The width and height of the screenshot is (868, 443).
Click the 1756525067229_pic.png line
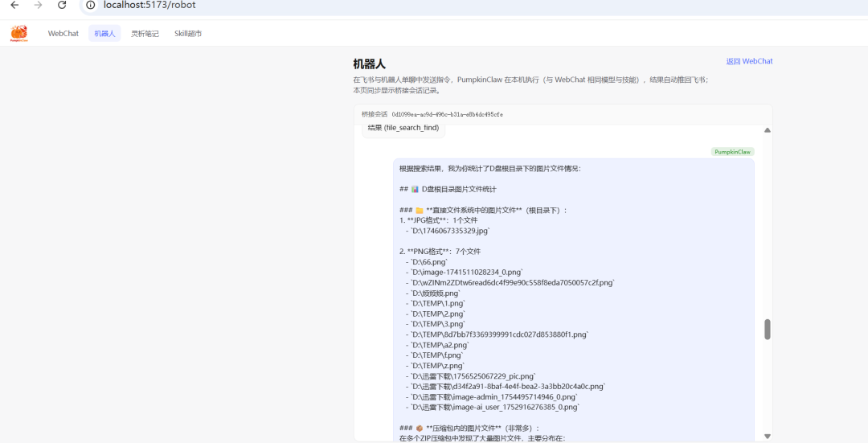(x=470, y=376)
